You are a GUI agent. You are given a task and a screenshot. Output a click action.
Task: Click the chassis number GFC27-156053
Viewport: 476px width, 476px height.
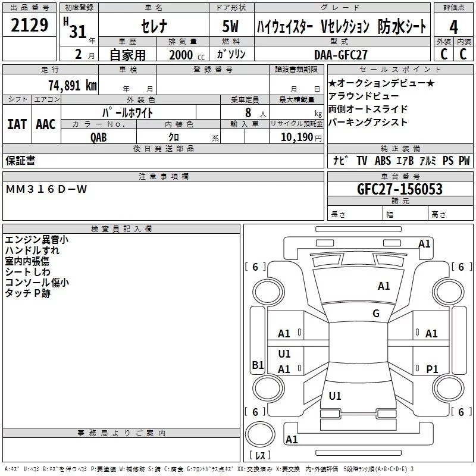coord(399,189)
